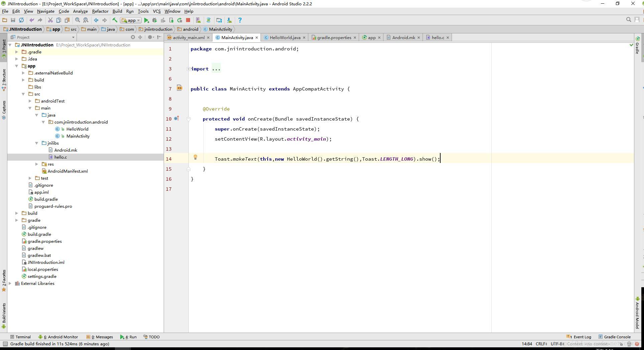
Task: Open Find with the magnifier icon
Action: 77,20
